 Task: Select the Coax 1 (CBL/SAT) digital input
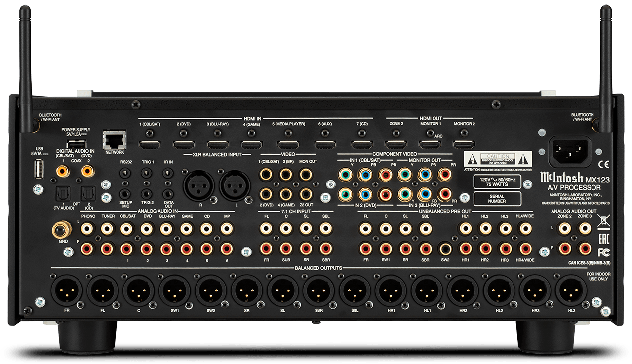(x=63, y=171)
